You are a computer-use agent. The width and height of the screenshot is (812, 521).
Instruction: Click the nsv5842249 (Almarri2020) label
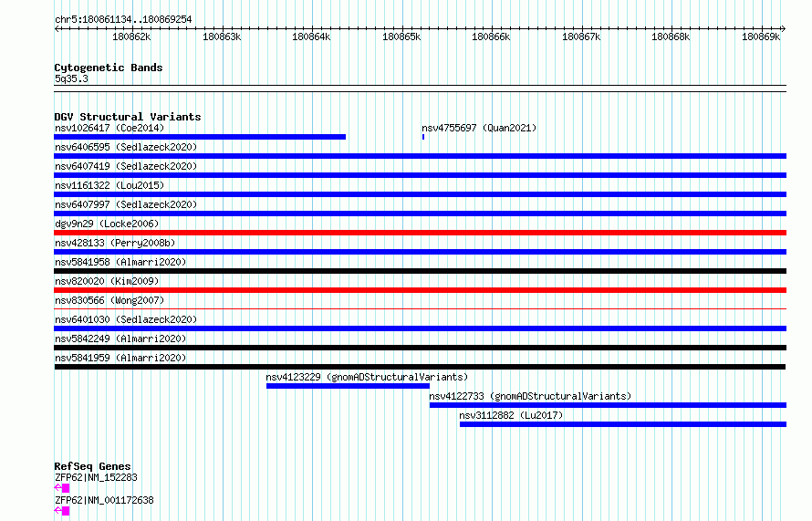(120, 339)
